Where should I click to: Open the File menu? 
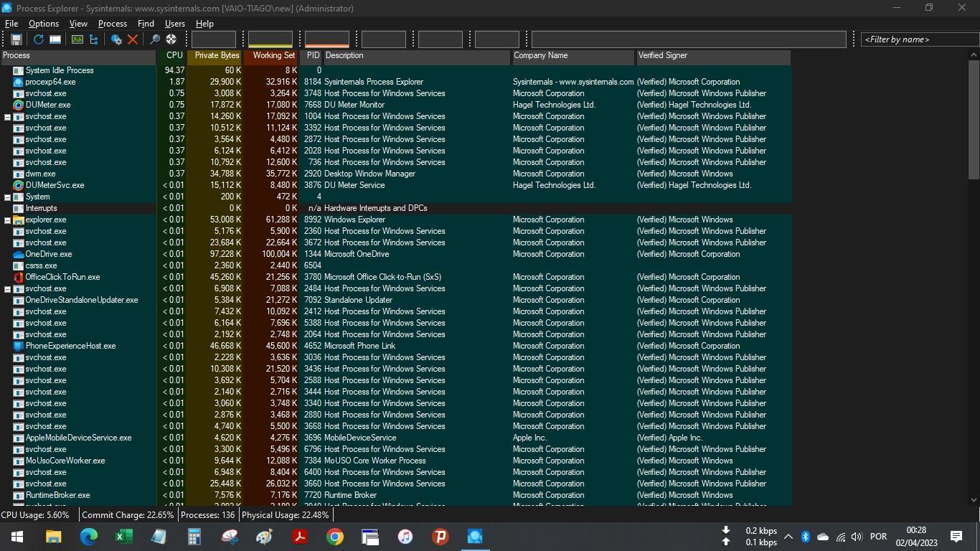[x=11, y=24]
